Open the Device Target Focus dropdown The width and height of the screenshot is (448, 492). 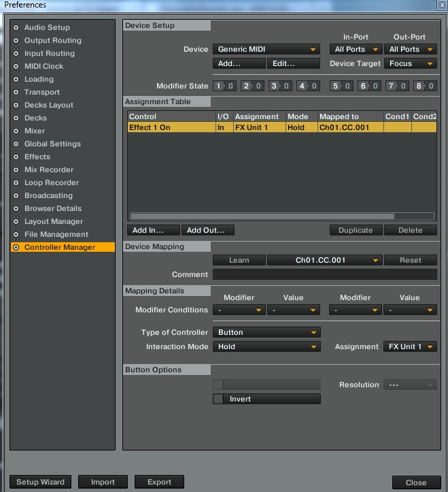[x=411, y=63]
